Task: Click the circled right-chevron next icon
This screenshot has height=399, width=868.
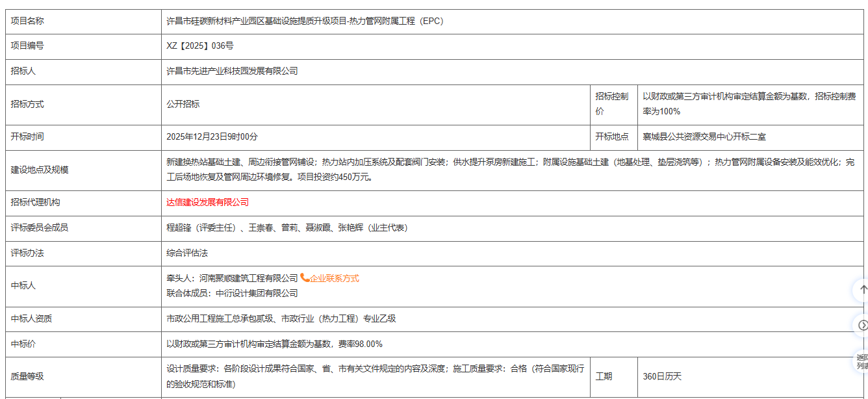Action: [x=862, y=325]
